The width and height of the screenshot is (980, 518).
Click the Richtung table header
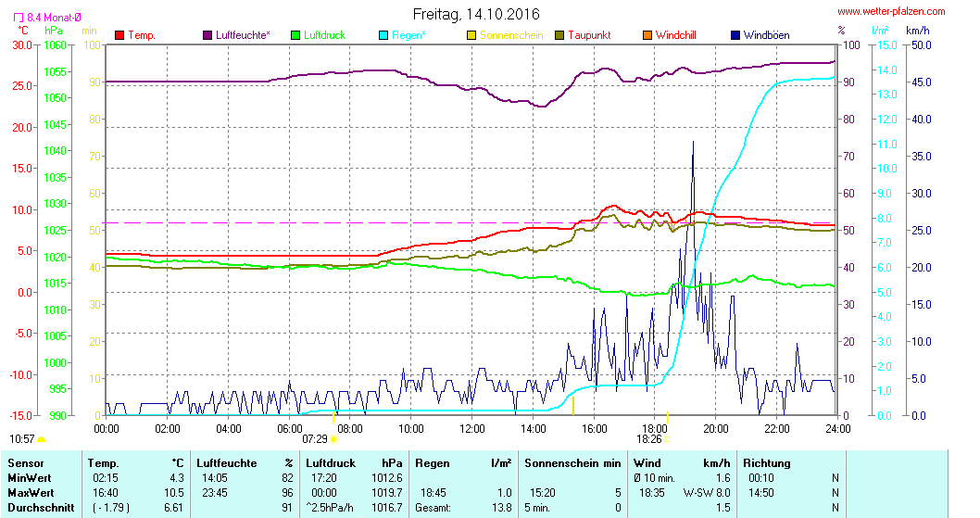pyautogui.click(x=767, y=463)
